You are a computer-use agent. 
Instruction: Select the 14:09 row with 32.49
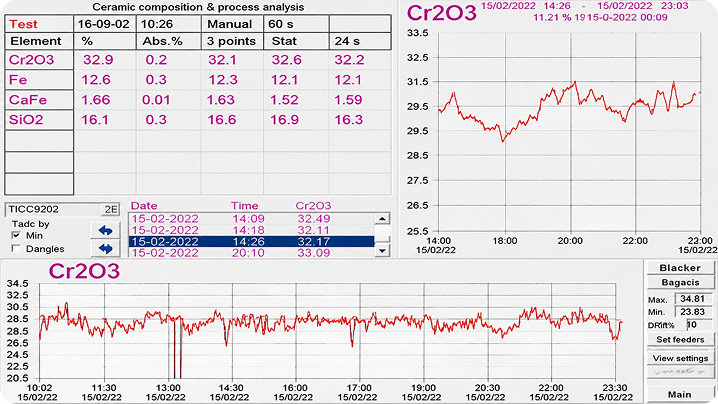(252, 218)
